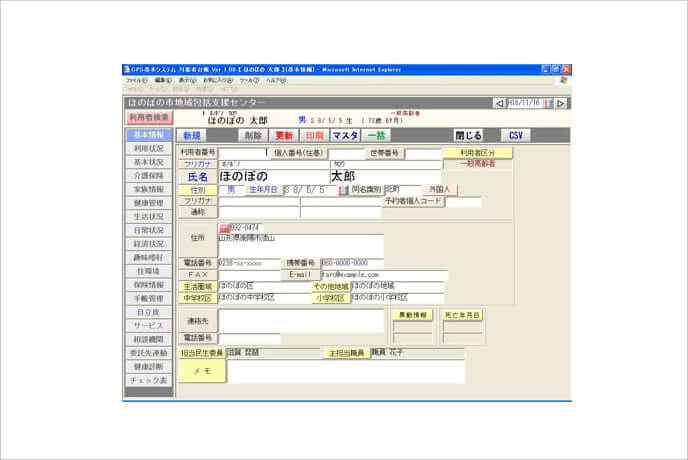Select the 相談機関 sidebar tab
The image size is (688, 460).
coord(149,339)
